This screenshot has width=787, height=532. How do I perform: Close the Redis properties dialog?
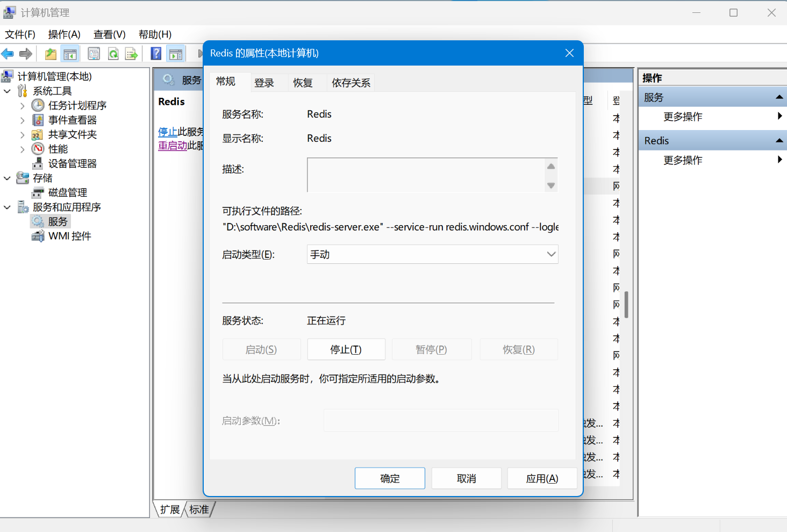570,53
